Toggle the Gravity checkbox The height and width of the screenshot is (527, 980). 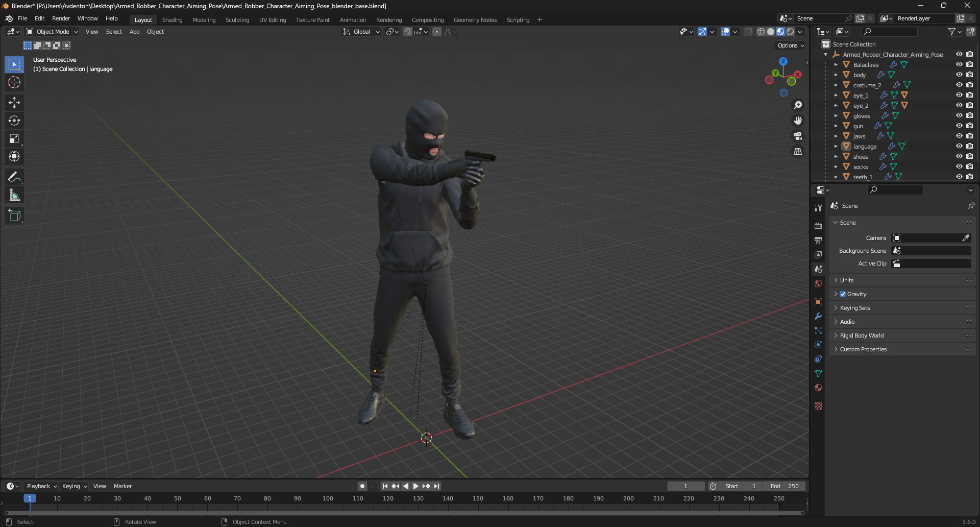[x=843, y=294]
